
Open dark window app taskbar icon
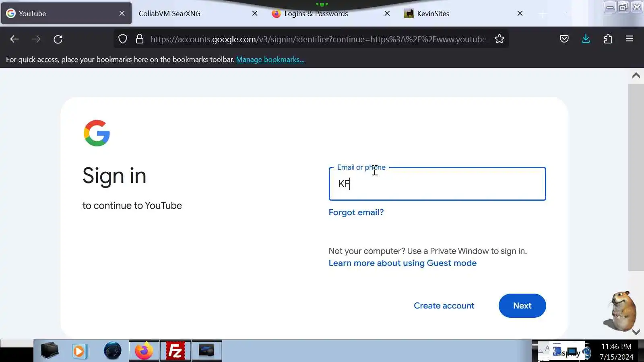[207, 351]
